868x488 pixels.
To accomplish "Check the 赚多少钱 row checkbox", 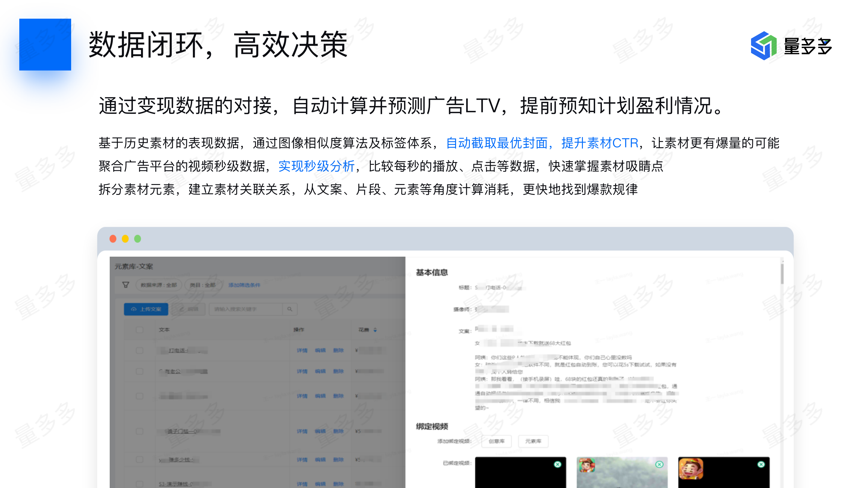I will 140,459.
